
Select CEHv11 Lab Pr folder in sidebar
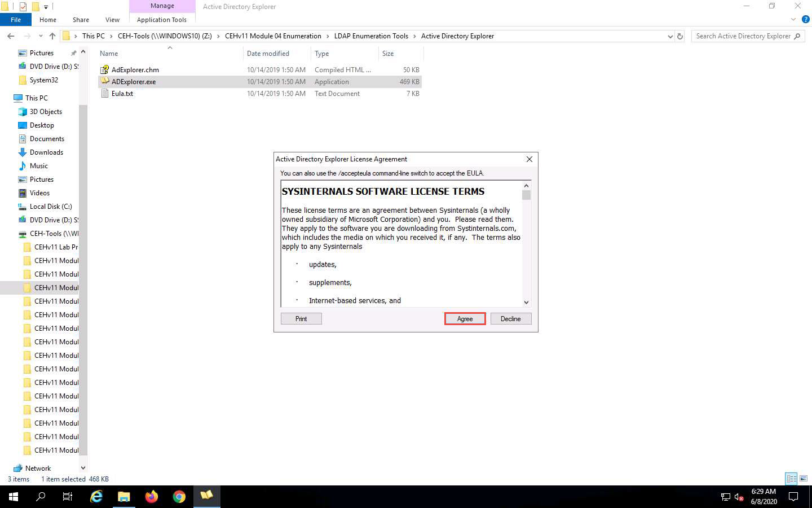(x=56, y=247)
